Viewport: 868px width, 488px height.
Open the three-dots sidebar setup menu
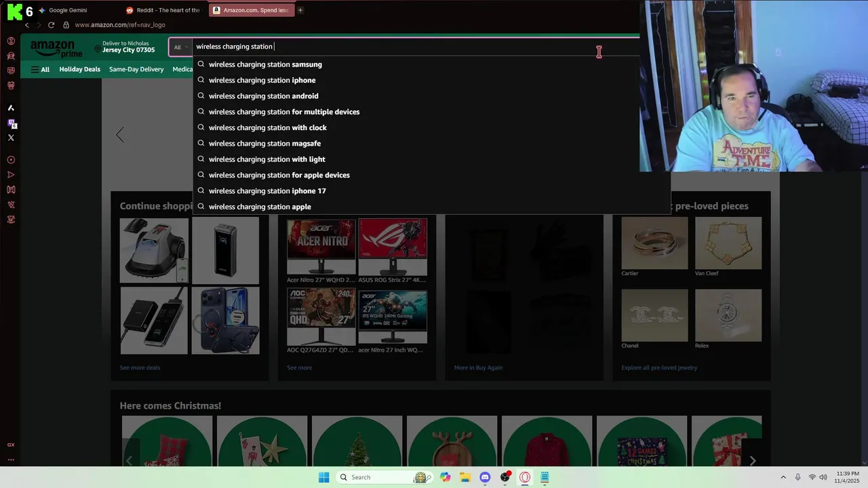coord(11,460)
